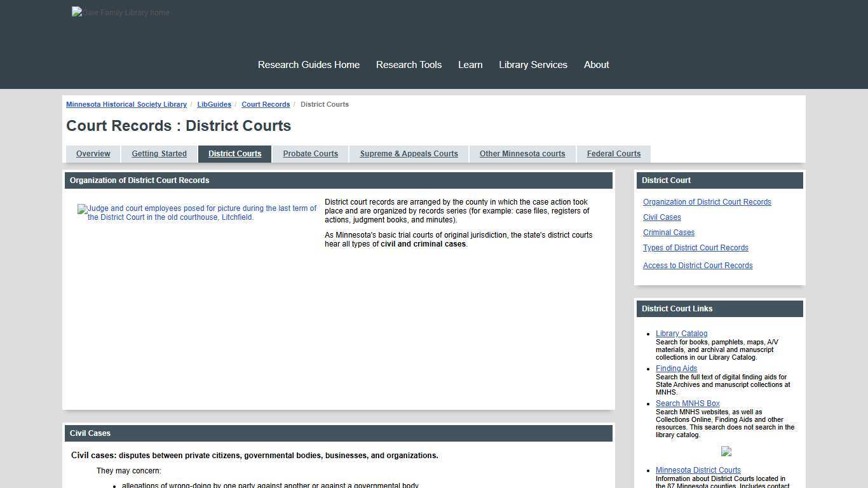Click the About menu item
The image size is (868, 488).
coord(596,64)
